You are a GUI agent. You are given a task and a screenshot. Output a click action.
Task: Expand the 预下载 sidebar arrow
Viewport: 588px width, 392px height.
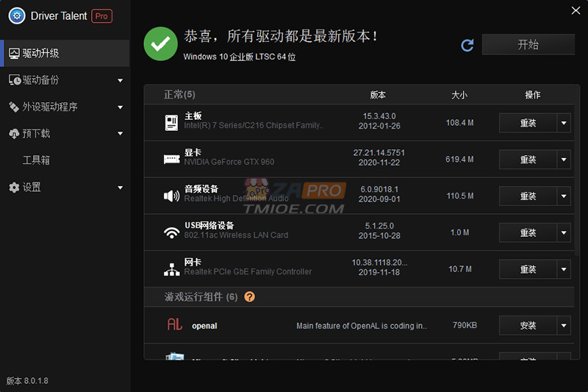coord(121,134)
